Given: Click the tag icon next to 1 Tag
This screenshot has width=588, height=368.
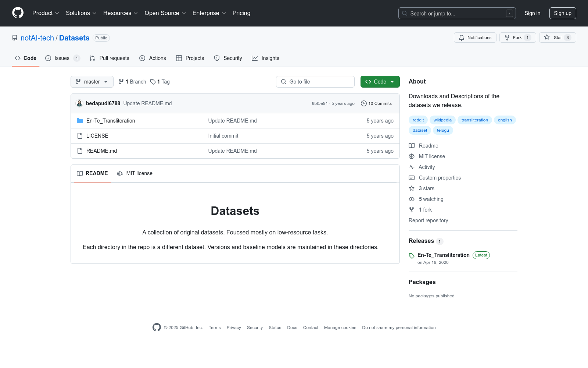Looking at the screenshot, I should click(x=153, y=82).
